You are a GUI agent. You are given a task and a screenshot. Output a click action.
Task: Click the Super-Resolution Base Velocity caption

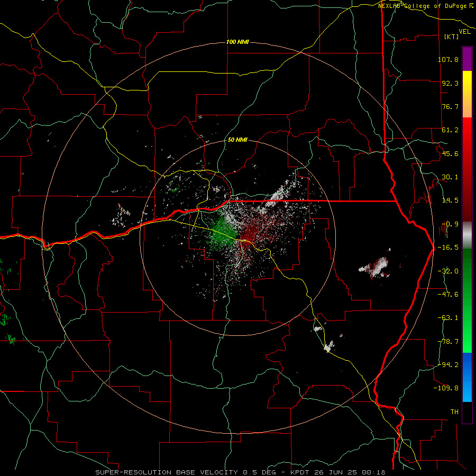241,472
